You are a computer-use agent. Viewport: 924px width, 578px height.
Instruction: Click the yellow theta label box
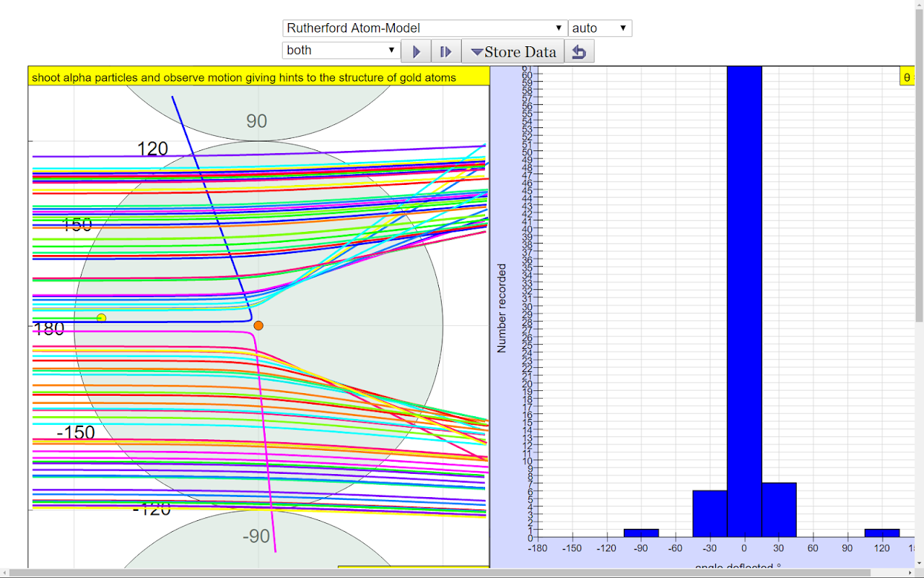[x=906, y=77]
